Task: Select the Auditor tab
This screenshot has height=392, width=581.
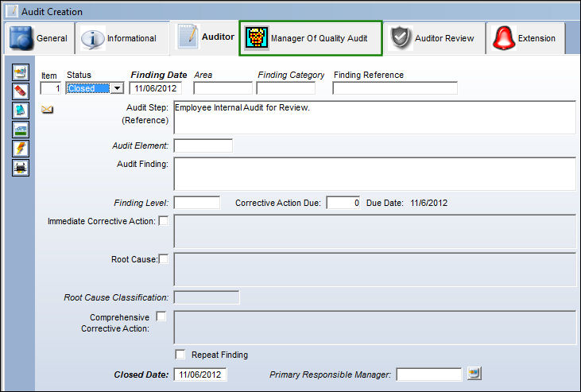Action: pos(205,37)
